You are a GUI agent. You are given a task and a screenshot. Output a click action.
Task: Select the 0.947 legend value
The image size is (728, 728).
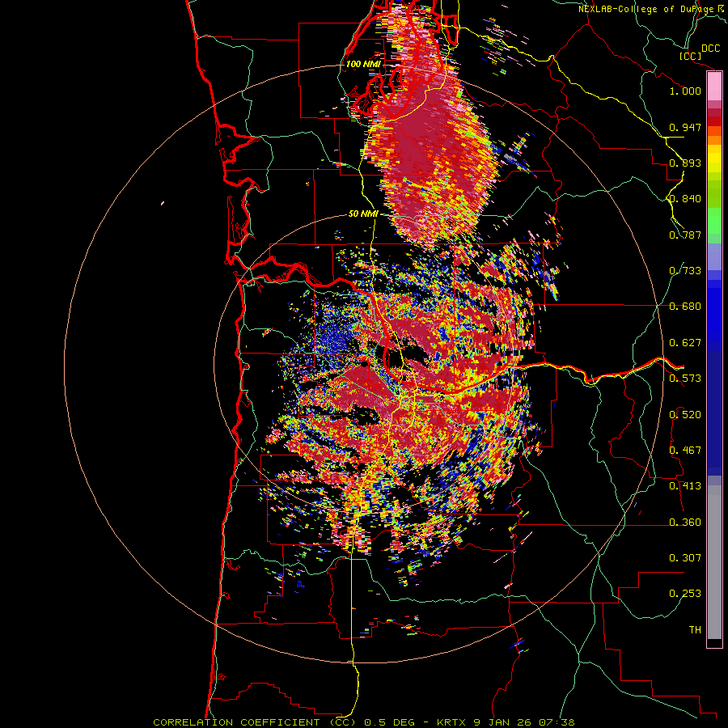pos(685,127)
